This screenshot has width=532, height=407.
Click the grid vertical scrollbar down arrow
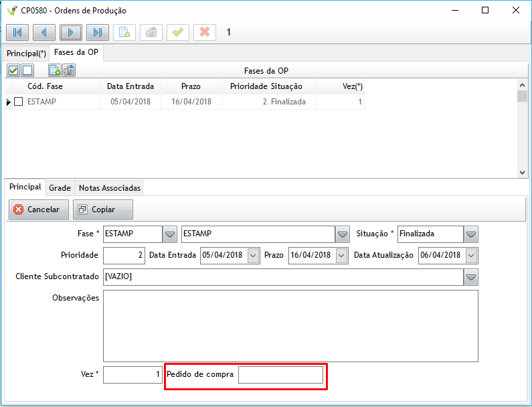tap(523, 172)
